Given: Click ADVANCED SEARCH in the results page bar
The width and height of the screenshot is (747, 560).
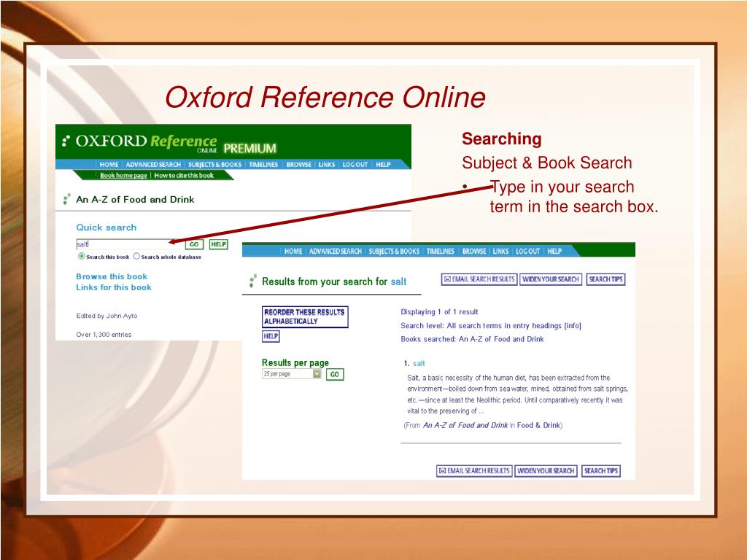Looking at the screenshot, I should 336,251.
